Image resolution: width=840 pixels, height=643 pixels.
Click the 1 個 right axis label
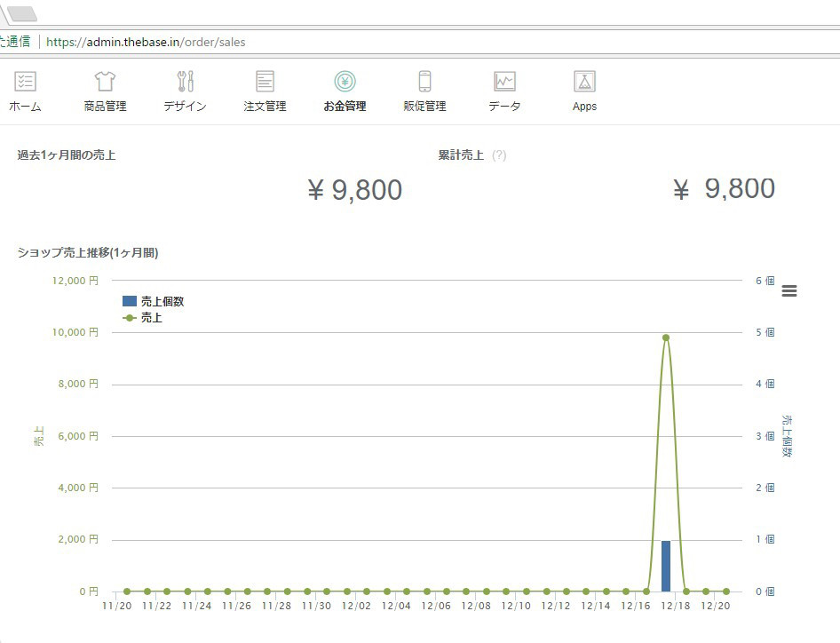(765, 539)
